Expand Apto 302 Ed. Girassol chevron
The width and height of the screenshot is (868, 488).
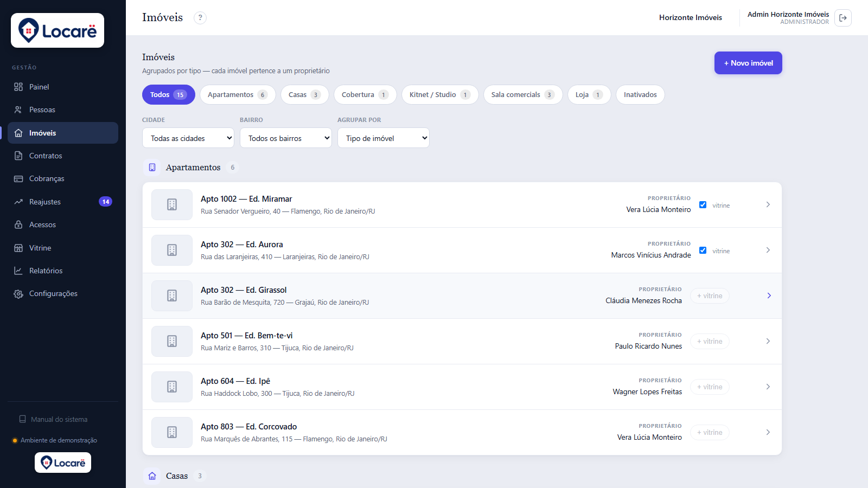click(769, 296)
